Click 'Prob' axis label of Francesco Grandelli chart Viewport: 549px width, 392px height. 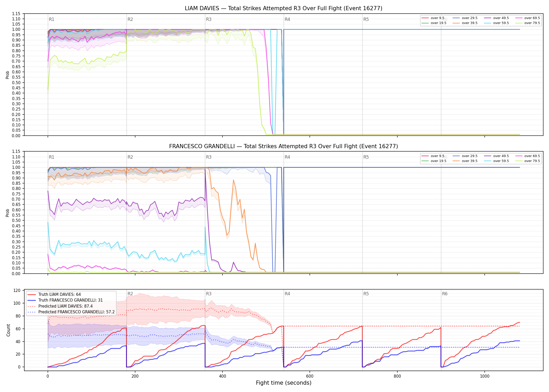pyautogui.click(x=8, y=213)
